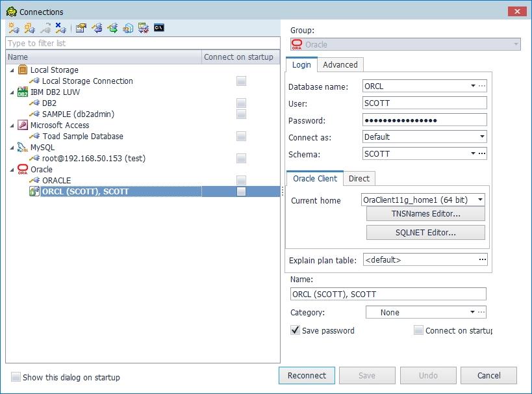Image resolution: width=532 pixels, height=394 pixels.
Task: Open the connection properties toolbar icon
Action: click(x=81, y=28)
